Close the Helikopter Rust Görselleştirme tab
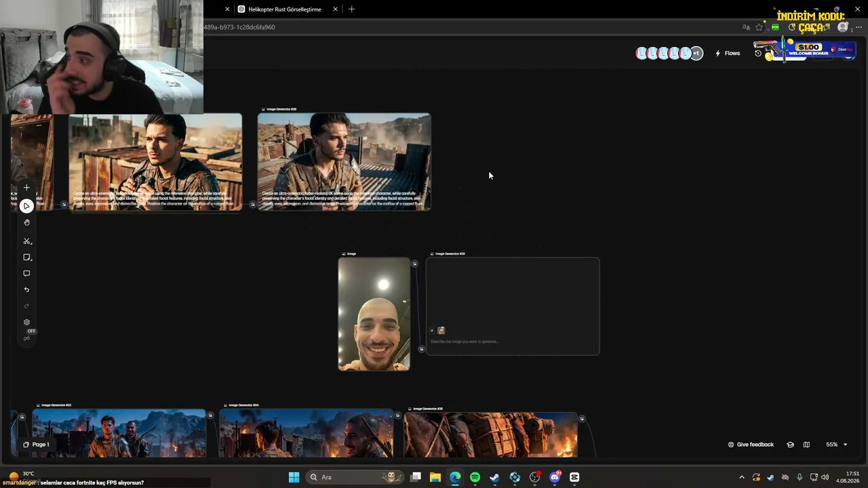 coord(335,9)
